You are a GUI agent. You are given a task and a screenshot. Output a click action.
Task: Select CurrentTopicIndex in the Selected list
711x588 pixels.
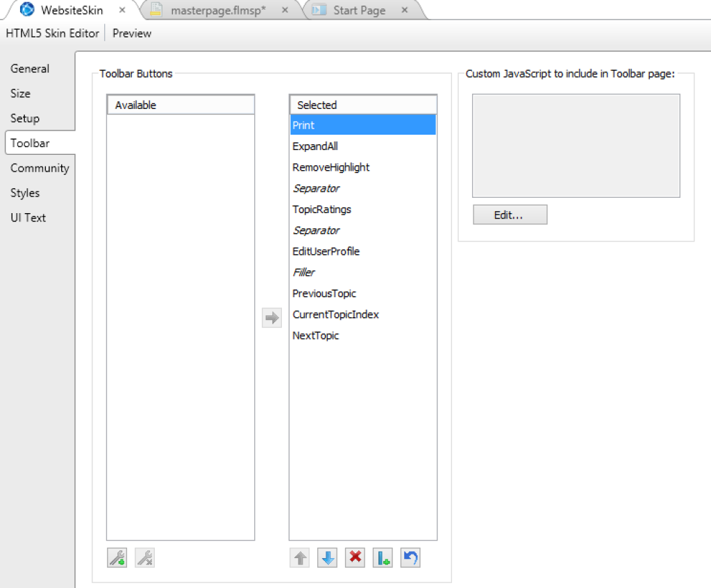[362, 314]
